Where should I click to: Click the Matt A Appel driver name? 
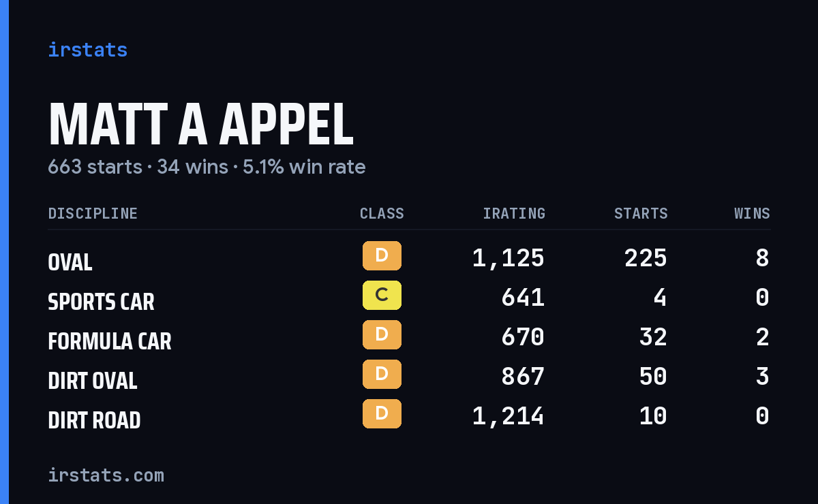point(201,125)
